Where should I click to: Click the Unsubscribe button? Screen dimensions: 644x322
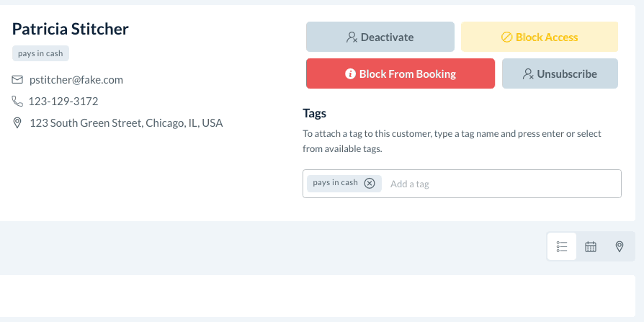pyautogui.click(x=560, y=73)
